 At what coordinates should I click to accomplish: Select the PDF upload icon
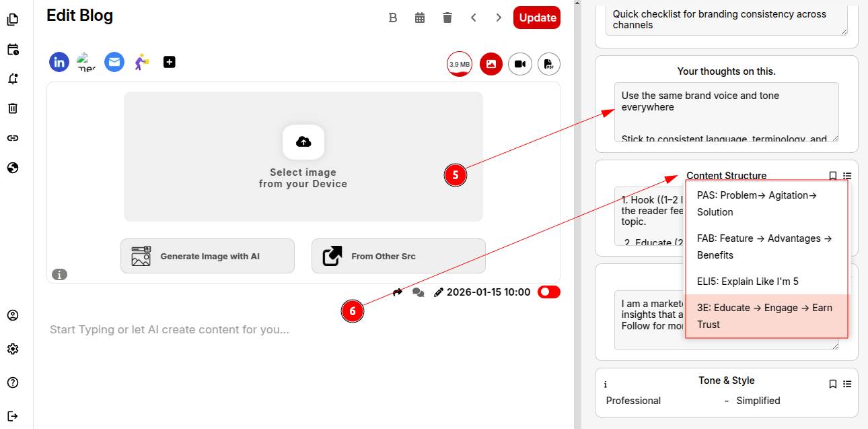(549, 64)
